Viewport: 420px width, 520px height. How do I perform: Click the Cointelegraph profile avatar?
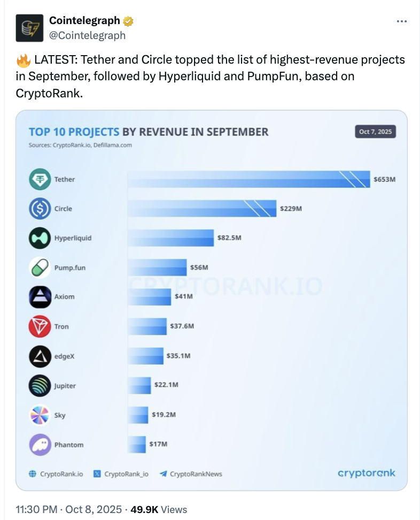(29, 28)
